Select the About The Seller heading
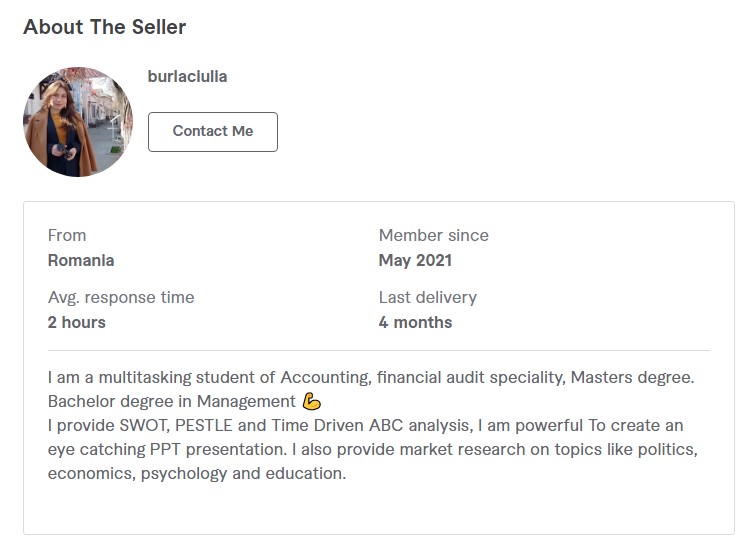The width and height of the screenshot is (743, 542). [x=105, y=27]
